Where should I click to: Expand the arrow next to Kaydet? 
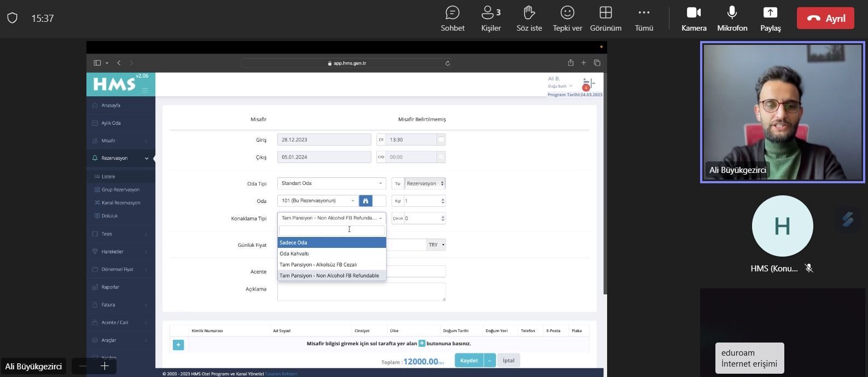point(490,361)
